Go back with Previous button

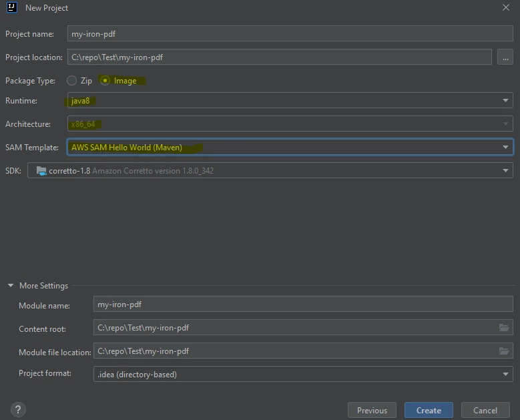[x=372, y=410]
